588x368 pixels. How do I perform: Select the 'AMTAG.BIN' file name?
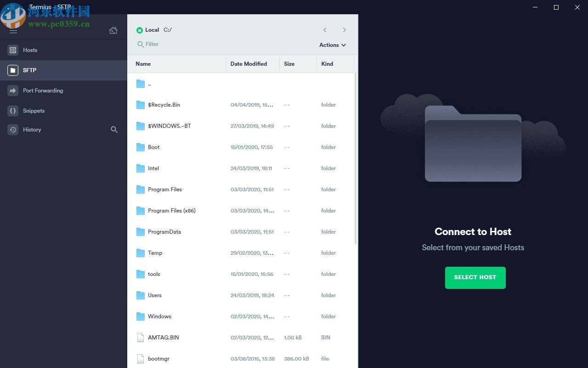click(164, 338)
